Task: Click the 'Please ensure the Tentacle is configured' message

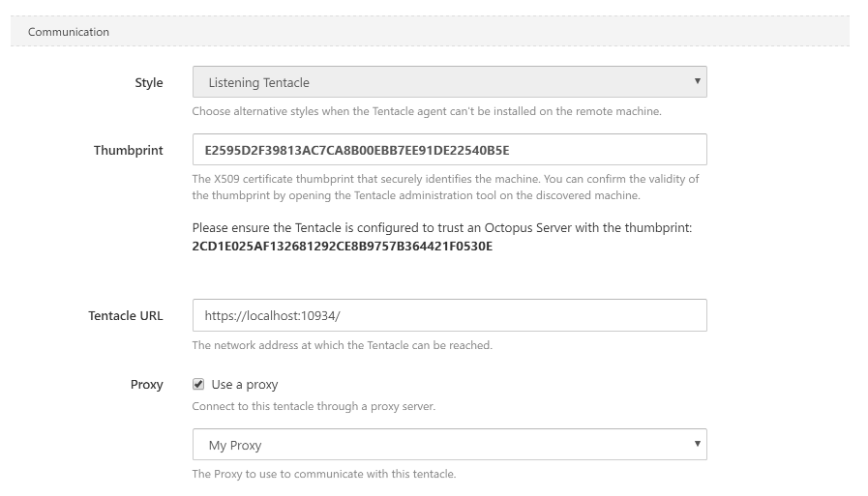Action: coord(442,228)
